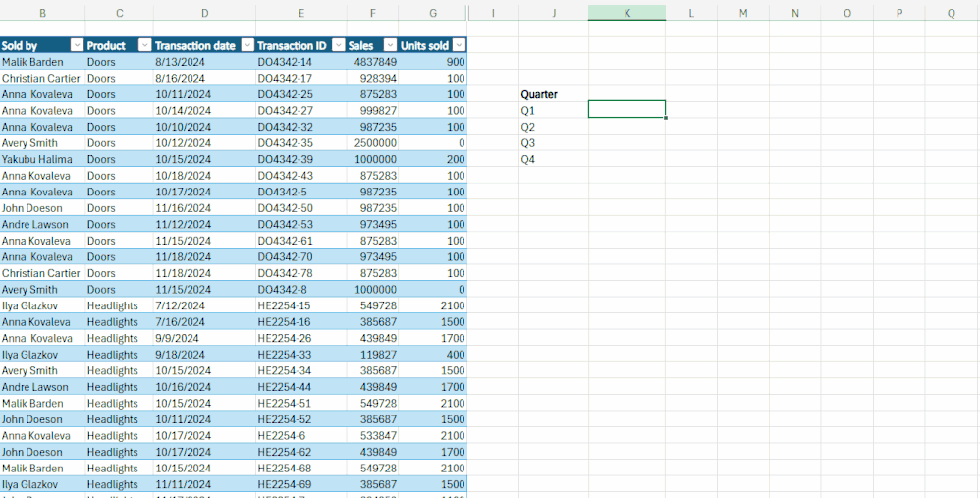Click transaction ID DO4342-8
The image size is (980, 498).
point(301,290)
